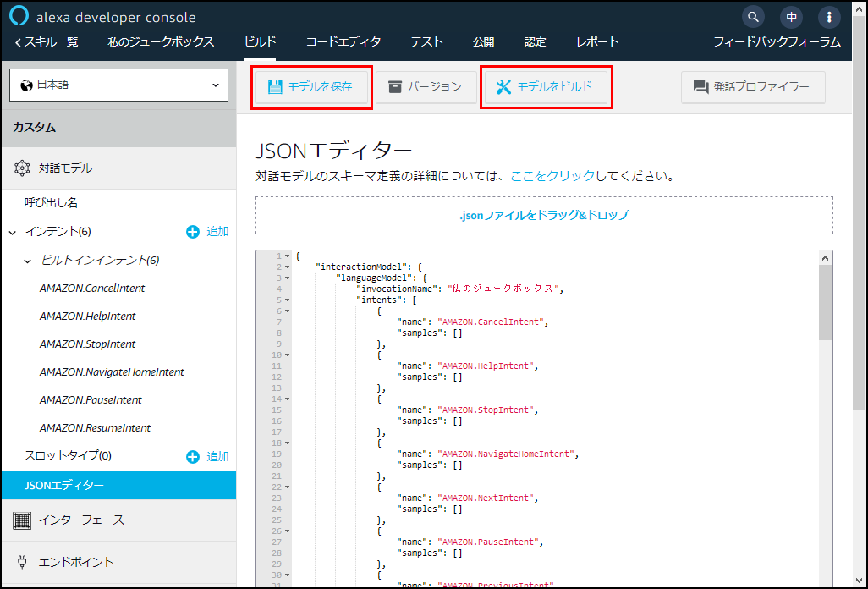
Task: Fold interactionModel block at line 2
Action: pyautogui.click(x=288, y=267)
